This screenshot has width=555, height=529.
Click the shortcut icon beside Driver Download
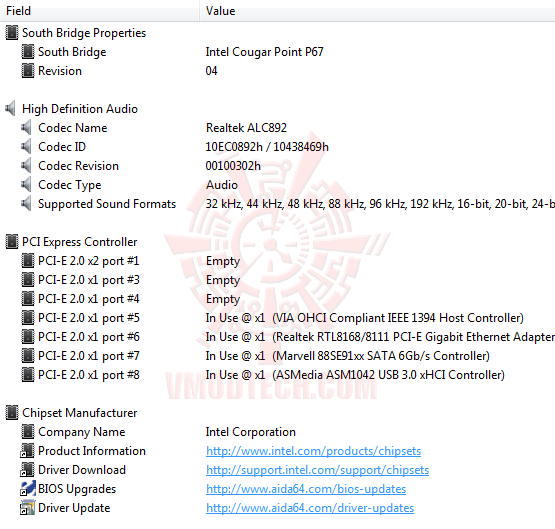point(28,470)
